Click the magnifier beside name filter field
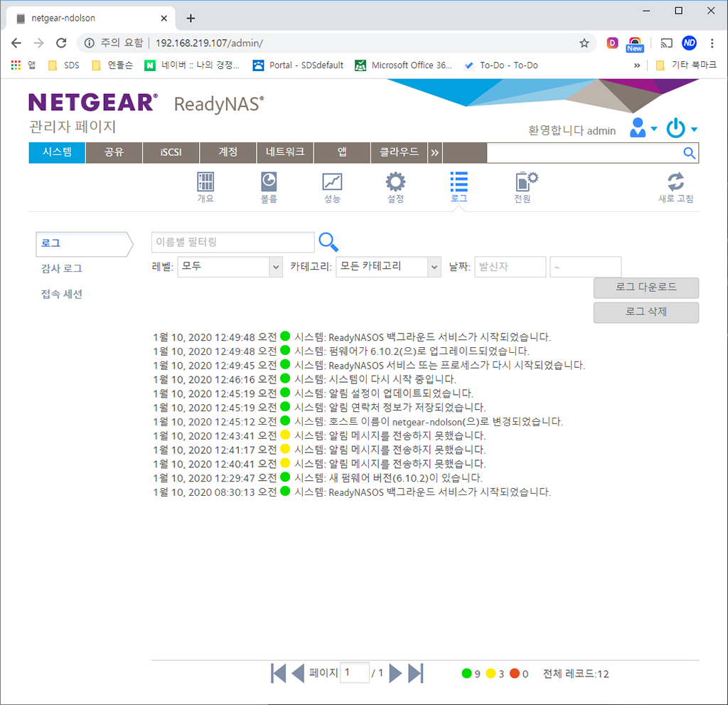Viewport: 728px width, 705px height. (x=328, y=242)
